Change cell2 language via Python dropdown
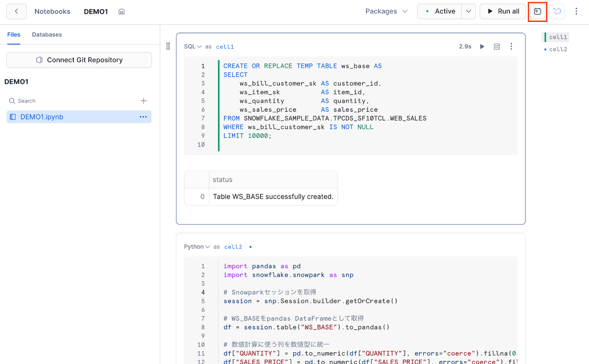 [197, 247]
